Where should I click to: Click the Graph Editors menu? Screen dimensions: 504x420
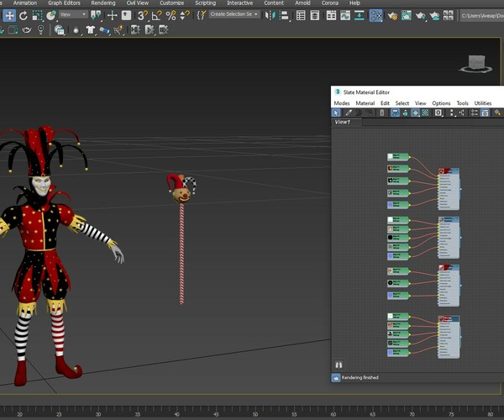(64, 3)
